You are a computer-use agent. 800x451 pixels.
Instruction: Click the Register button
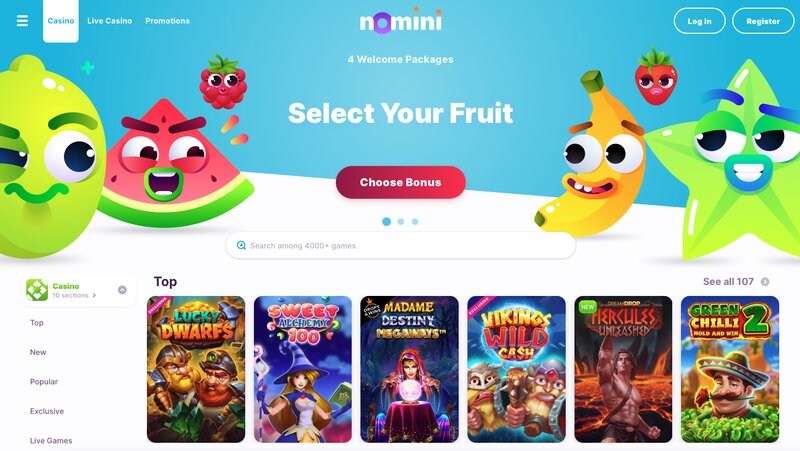pyautogui.click(x=763, y=21)
